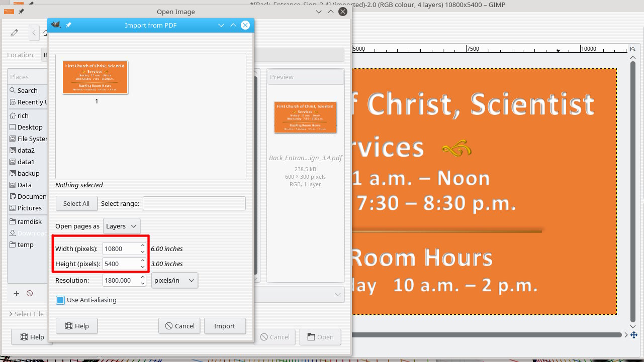
Task: Click the remove-bookmark icon below Places
Action: (30, 293)
